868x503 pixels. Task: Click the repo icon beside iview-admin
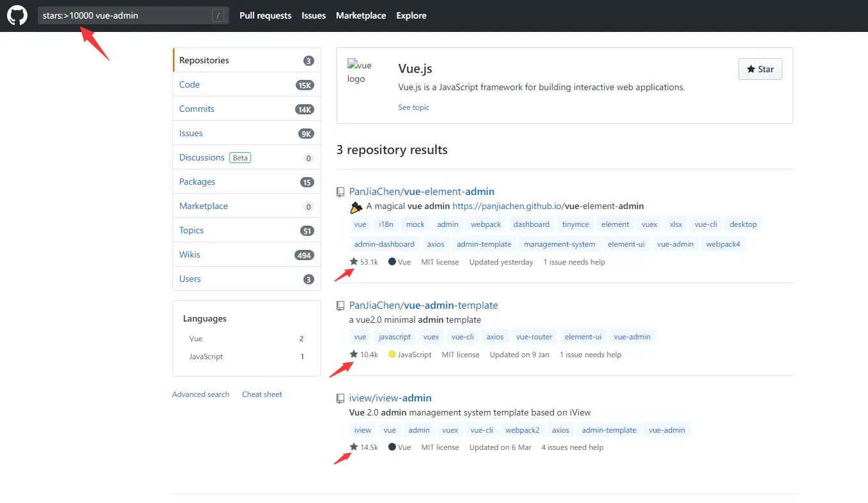pyautogui.click(x=341, y=399)
